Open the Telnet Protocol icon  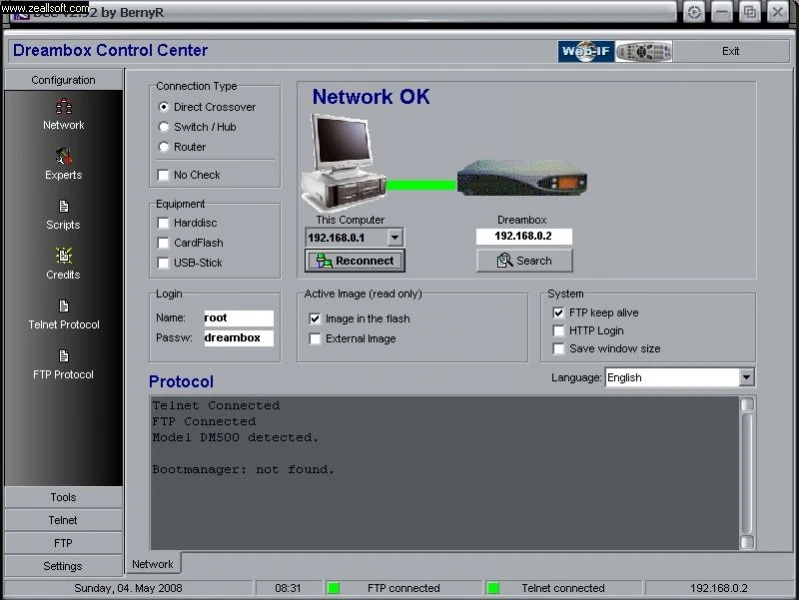pyautogui.click(x=63, y=306)
